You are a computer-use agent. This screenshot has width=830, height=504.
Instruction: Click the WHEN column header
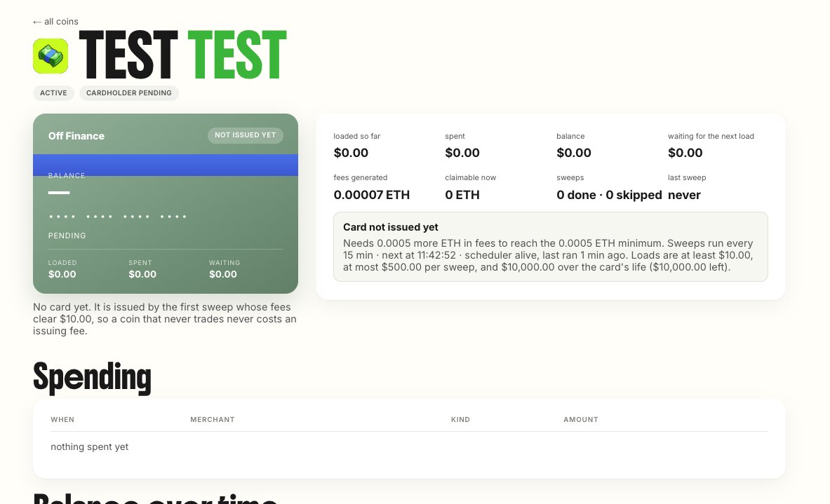click(62, 420)
